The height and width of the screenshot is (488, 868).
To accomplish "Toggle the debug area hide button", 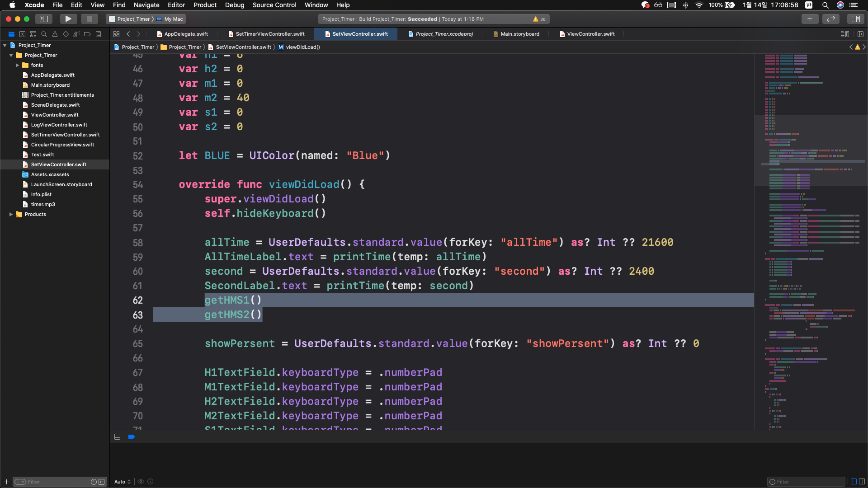I will pos(117,437).
